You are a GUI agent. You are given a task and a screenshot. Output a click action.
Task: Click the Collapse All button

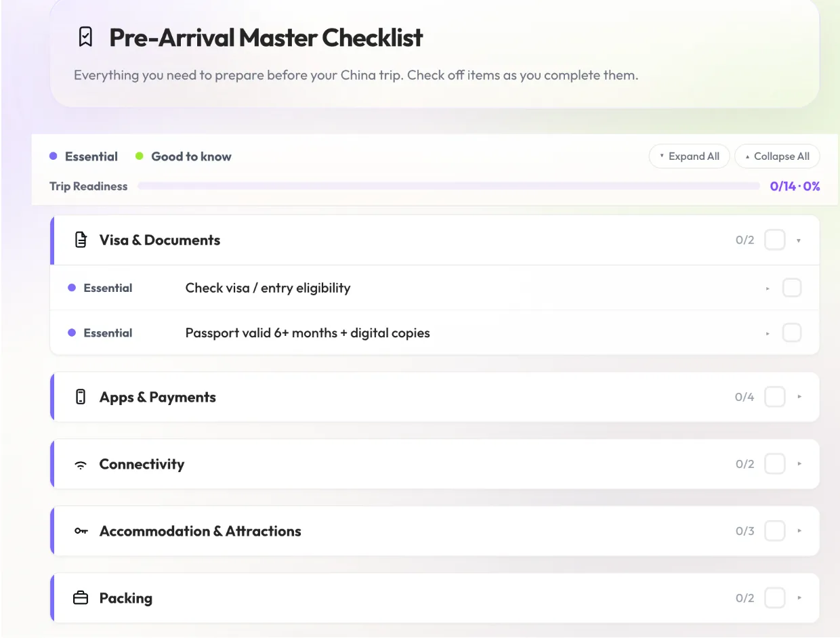777,156
